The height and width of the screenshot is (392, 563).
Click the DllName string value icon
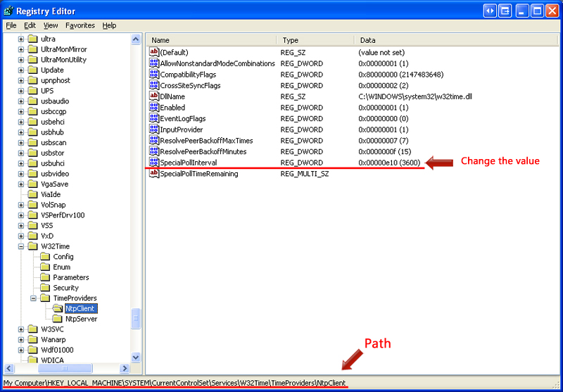point(154,96)
